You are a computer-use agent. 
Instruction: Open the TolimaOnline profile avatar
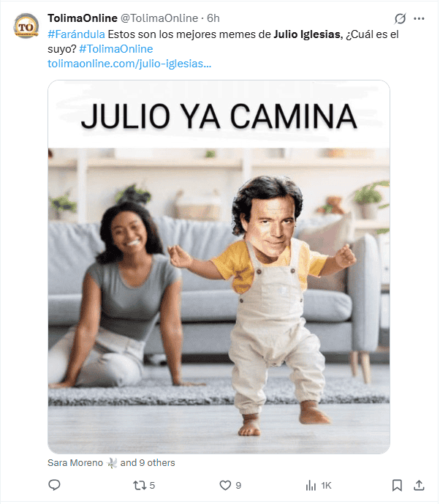(x=26, y=26)
